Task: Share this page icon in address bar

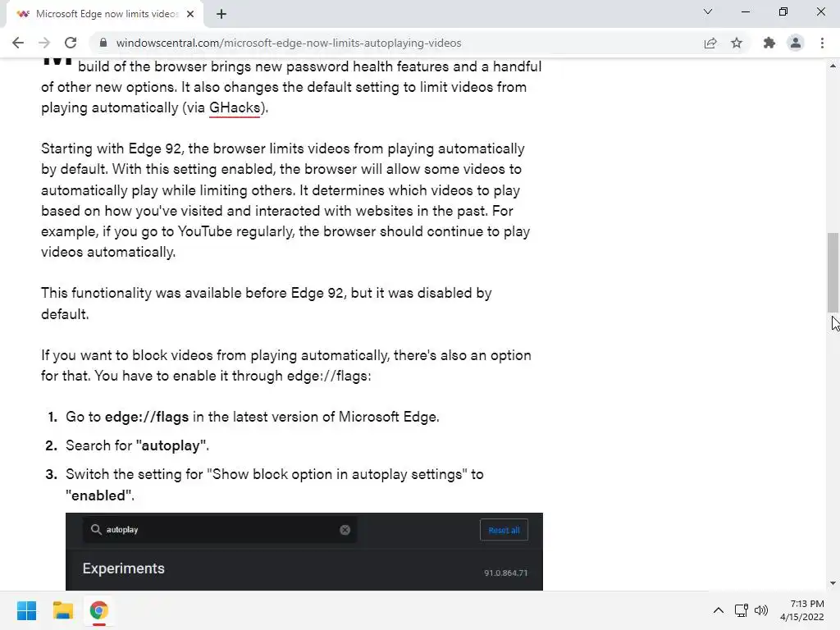Action: (x=710, y=43)
